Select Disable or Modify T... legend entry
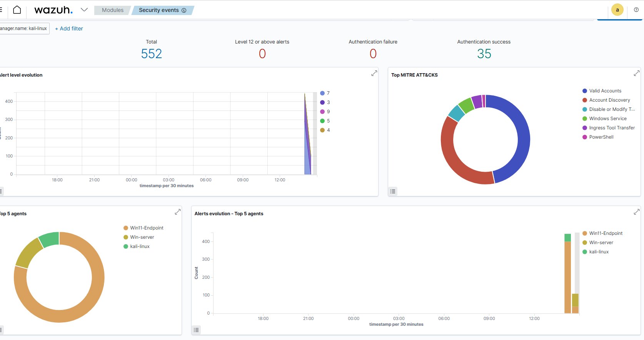Viewport: 644px width, 340px height. coord(609,109)
